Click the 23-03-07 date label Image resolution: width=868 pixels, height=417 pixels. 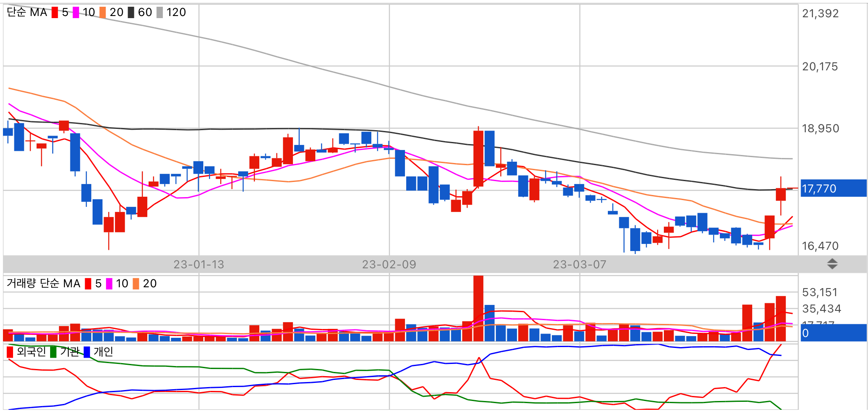(580, 265)
